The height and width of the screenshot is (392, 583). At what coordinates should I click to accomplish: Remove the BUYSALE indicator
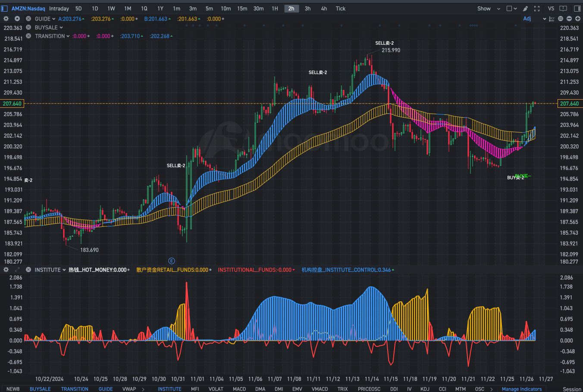coord(28,27)
